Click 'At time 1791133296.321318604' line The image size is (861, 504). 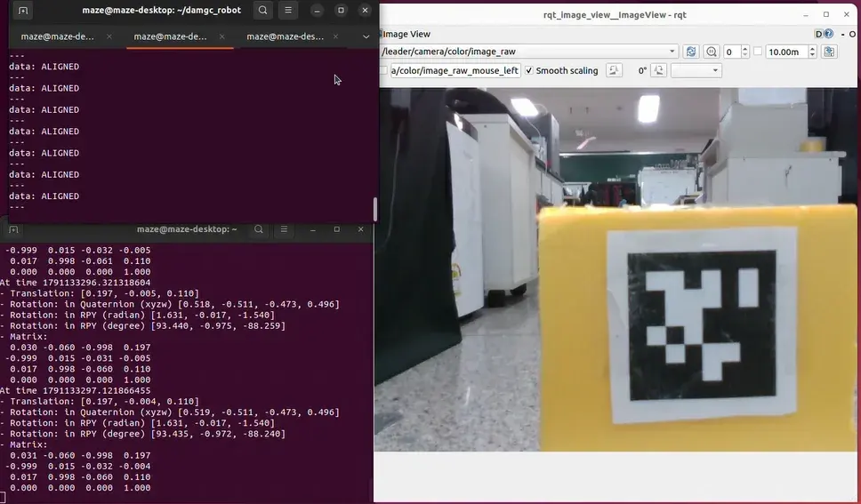click(x=76, y=282)
